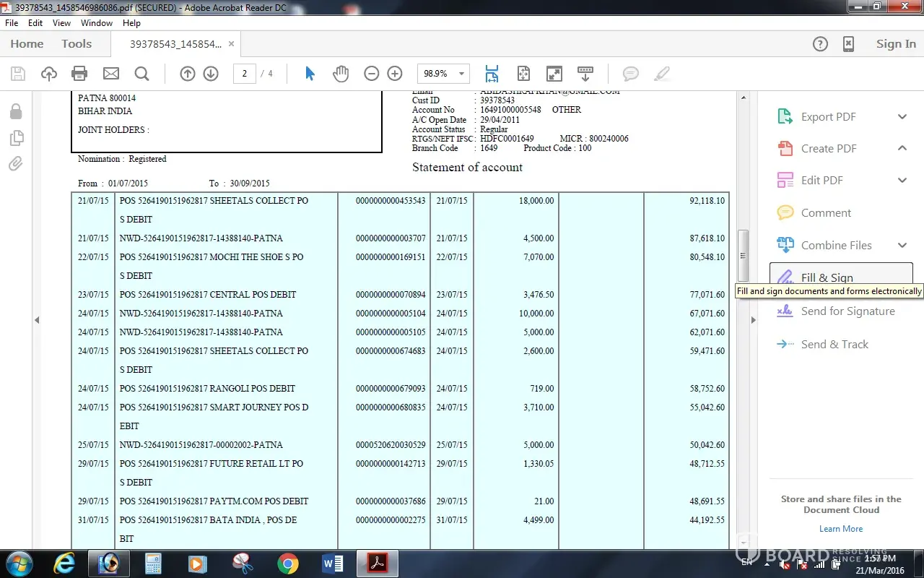The image size is (924, 578).
Task: Collapse the right tools pane arrow
Action: coord(753,320)
